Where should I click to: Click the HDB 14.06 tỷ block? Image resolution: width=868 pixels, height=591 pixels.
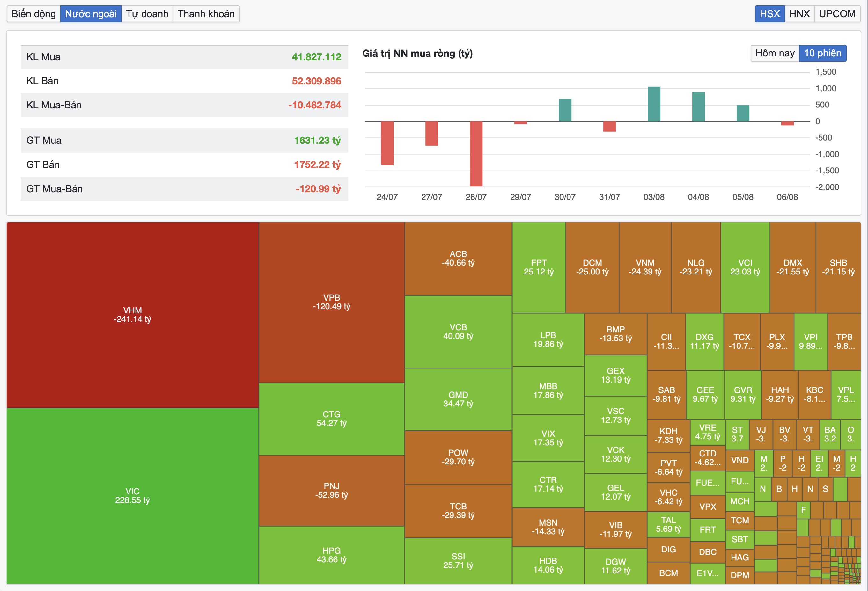tap(548, 565)
